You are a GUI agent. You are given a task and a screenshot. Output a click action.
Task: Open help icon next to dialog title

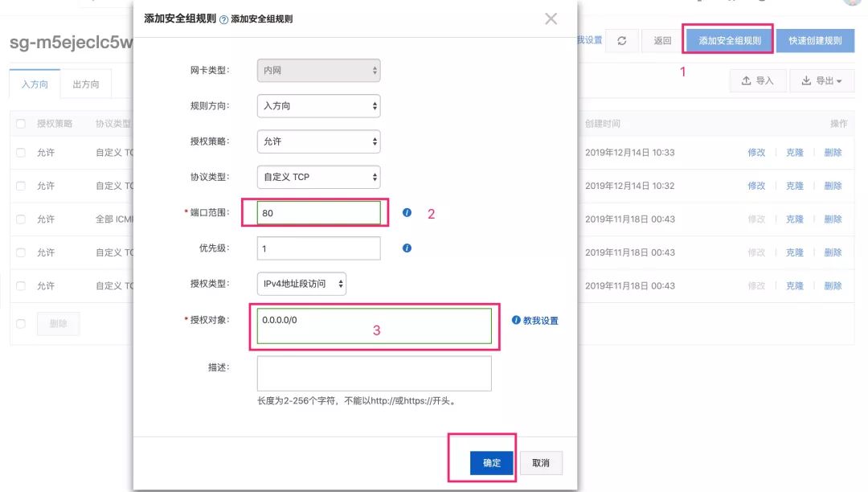[x=223, y=20]
